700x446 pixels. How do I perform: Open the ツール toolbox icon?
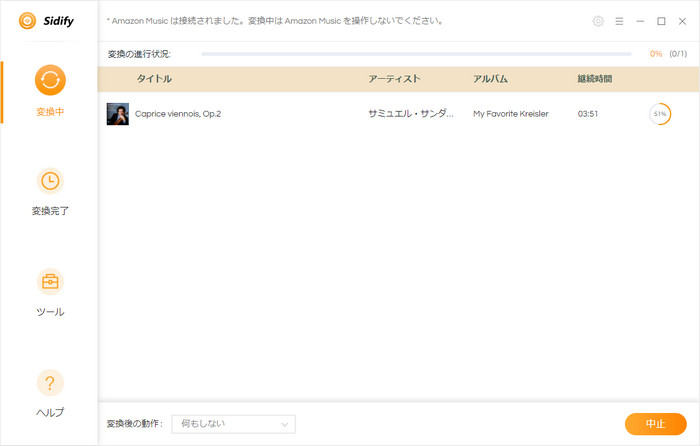tap(50, 282)
